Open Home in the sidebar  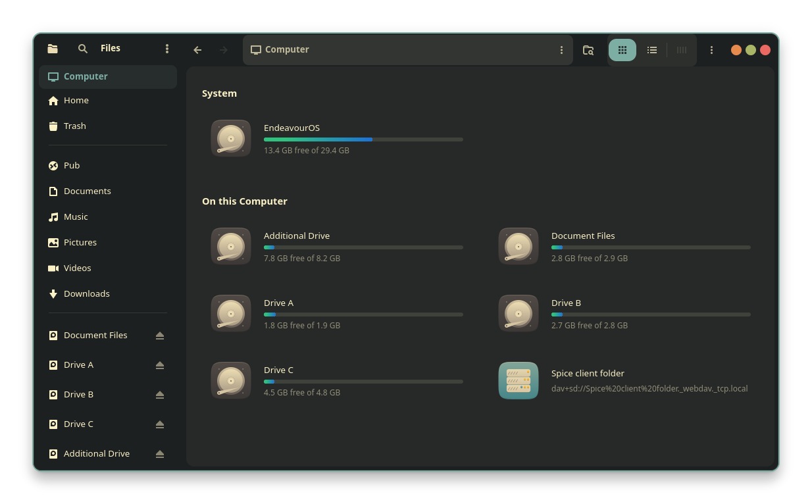108,100
